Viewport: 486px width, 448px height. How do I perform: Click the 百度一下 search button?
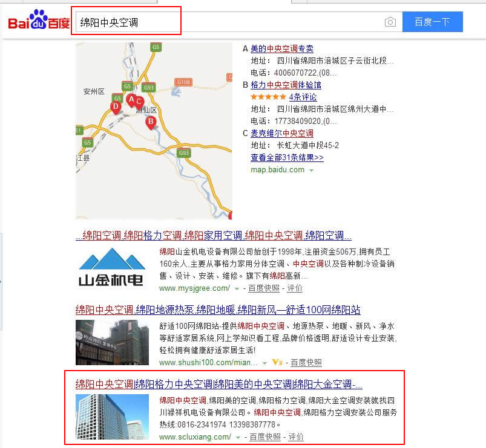pos(432,22)
